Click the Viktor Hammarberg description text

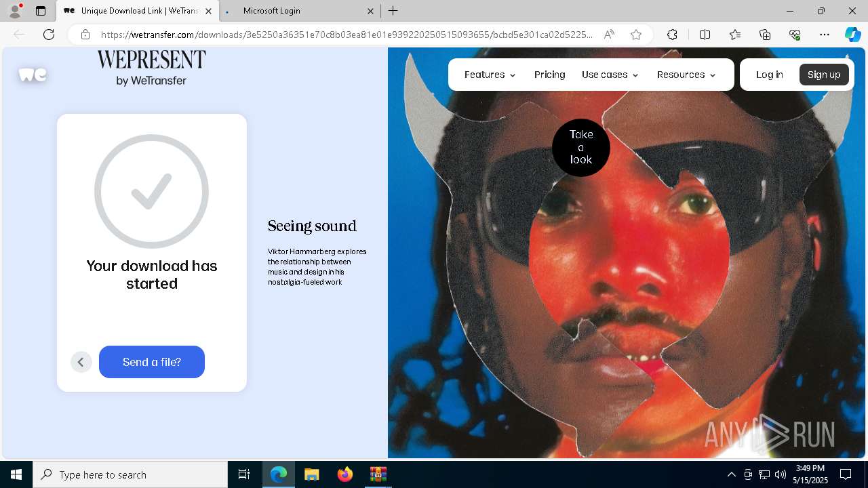317,266
